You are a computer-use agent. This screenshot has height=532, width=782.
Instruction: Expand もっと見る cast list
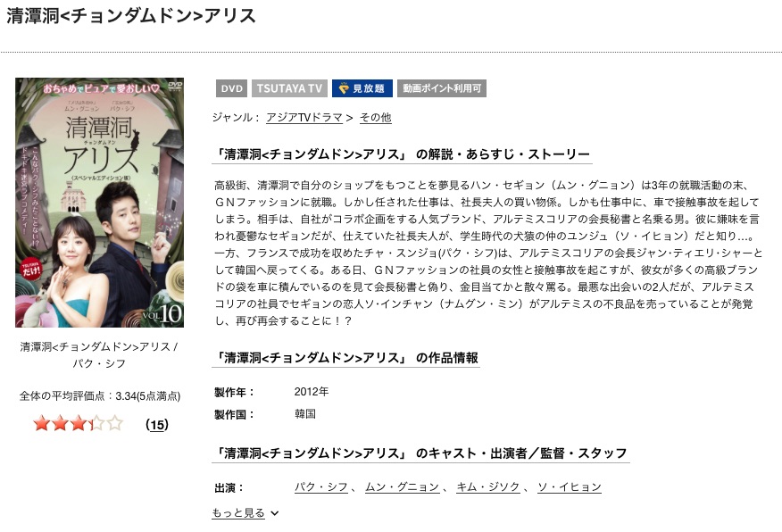click(x=238, y=512)
